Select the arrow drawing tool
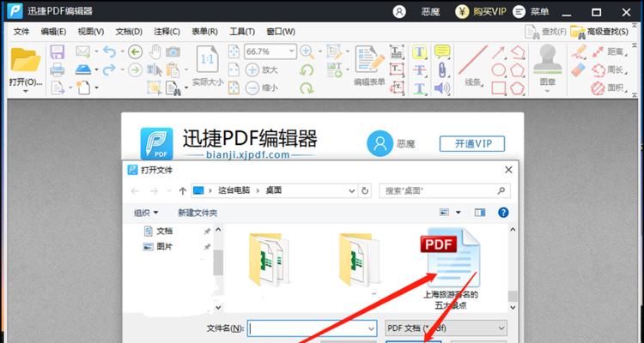Screen dimensions: 644x343 pyautogui.click(x=498, y=52)
